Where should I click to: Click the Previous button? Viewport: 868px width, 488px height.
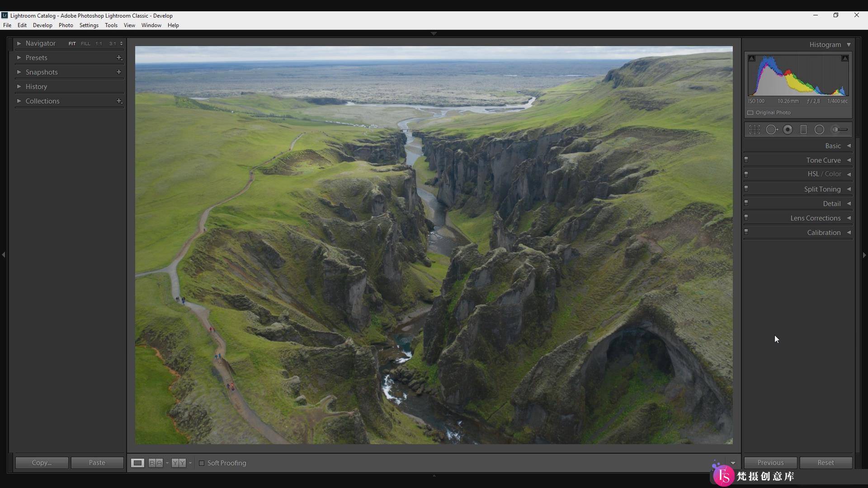pos(771,463)
